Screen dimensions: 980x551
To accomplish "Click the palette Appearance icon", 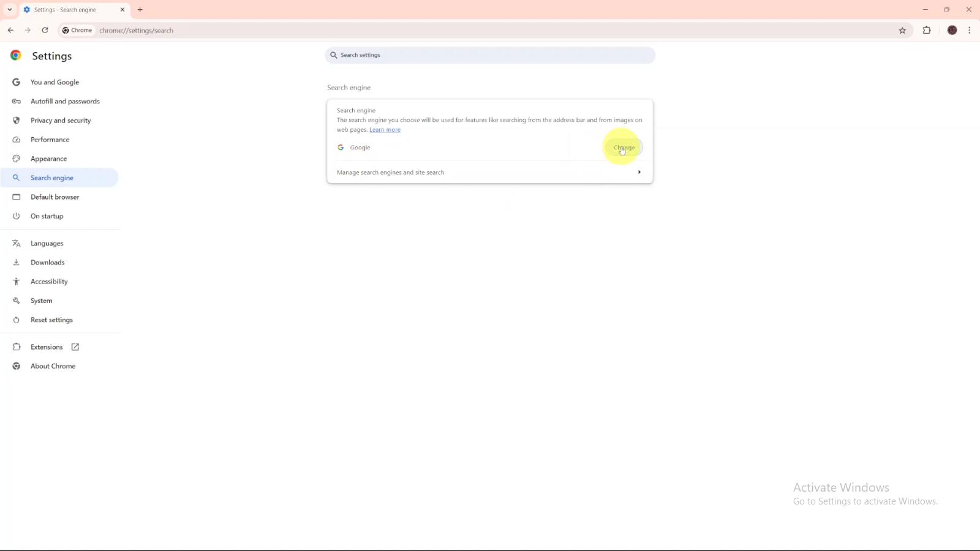I will [17, 159].
